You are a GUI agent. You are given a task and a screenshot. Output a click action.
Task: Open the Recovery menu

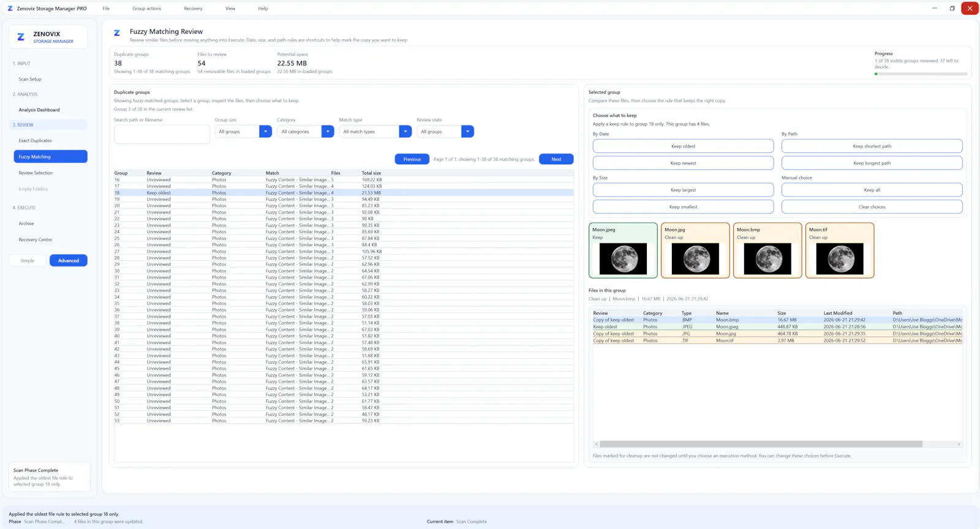point(193,9)
